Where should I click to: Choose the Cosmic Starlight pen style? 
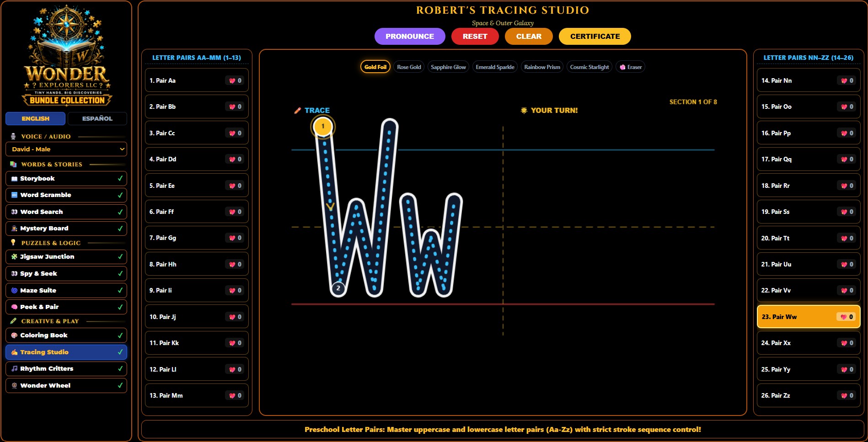point(589,67)
